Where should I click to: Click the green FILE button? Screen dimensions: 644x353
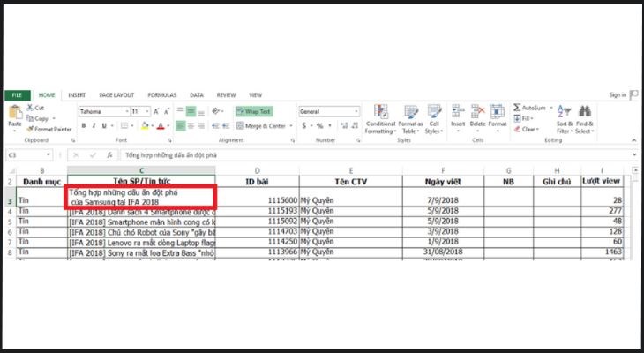(x=17, y=94)
